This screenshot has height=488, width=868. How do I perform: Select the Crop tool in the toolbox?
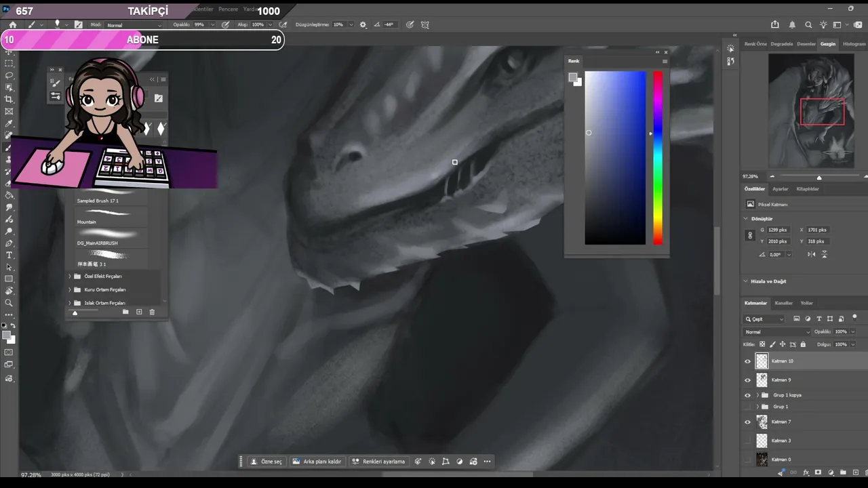(x=9, y=100)
